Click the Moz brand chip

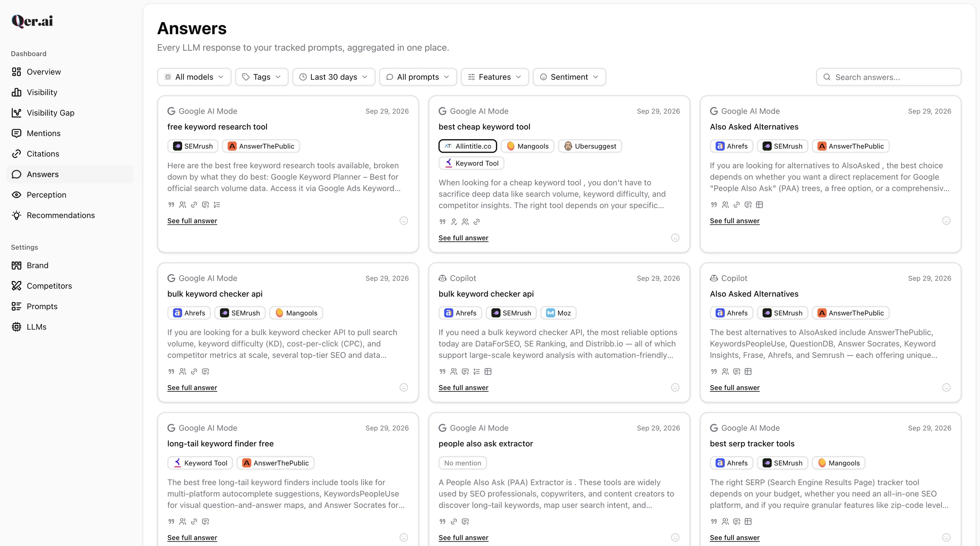point(558,313)
